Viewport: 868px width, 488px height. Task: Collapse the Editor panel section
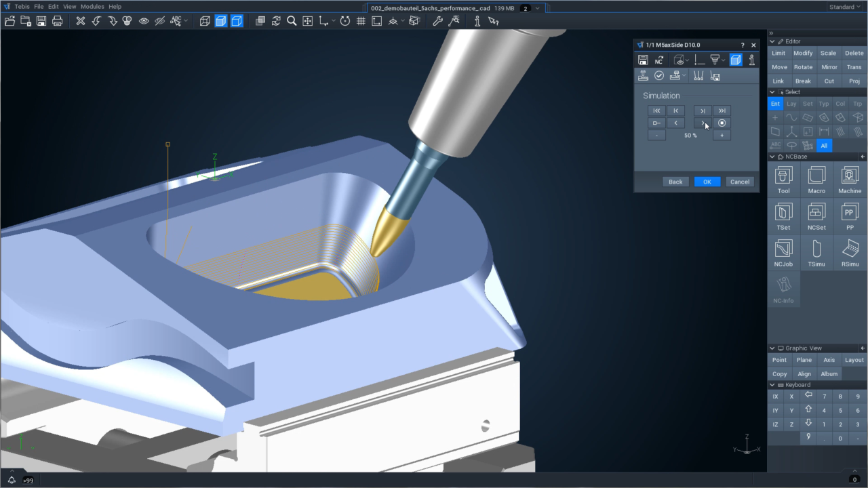(x=772, y=42)
